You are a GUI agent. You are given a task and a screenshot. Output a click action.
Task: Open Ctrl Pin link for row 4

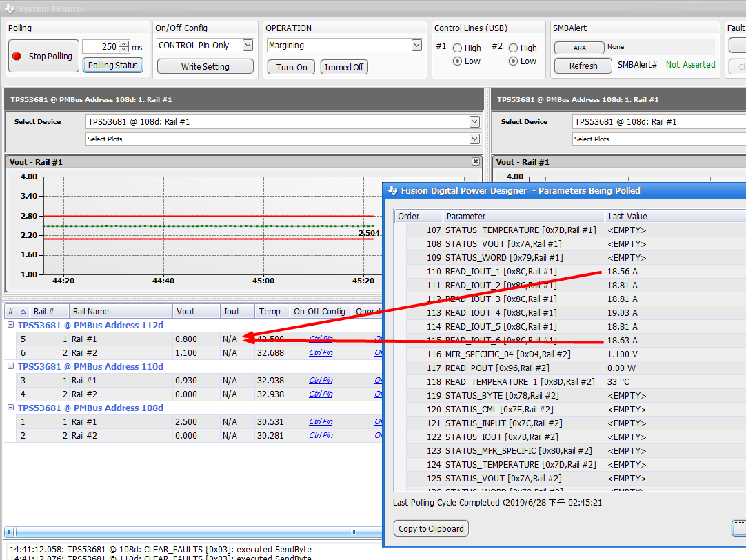click(321, 394)
